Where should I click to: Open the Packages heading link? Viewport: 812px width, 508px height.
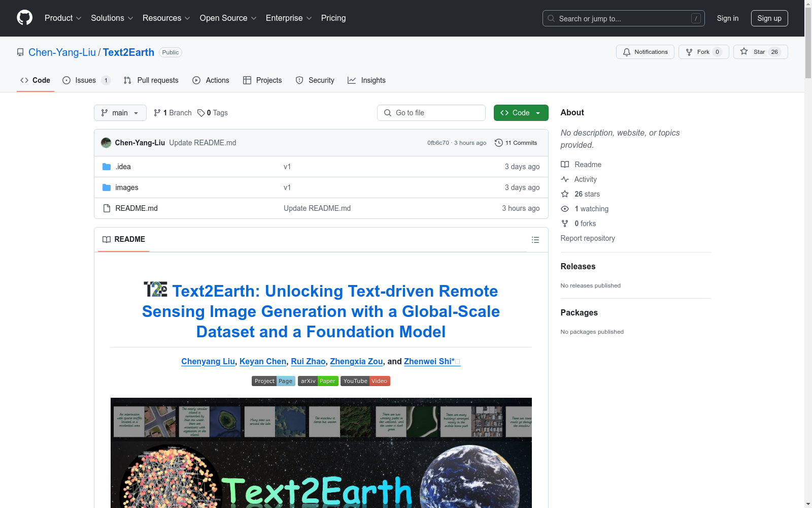click(x=579, y=312)
